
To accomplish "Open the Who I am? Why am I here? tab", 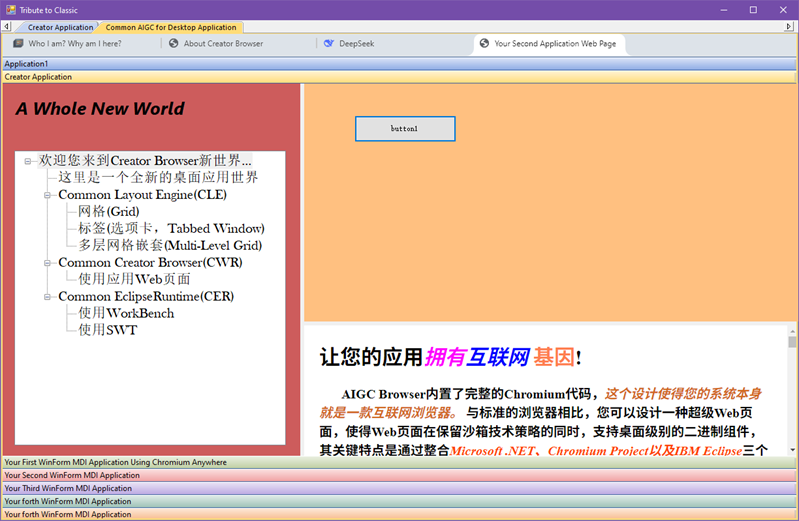I will point(75,43).
